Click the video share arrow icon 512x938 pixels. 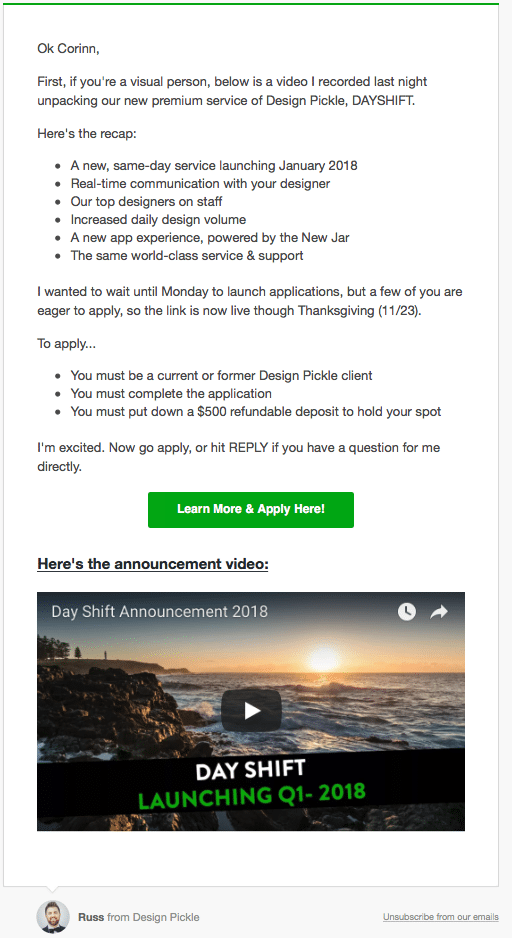(x=439, y=611)
